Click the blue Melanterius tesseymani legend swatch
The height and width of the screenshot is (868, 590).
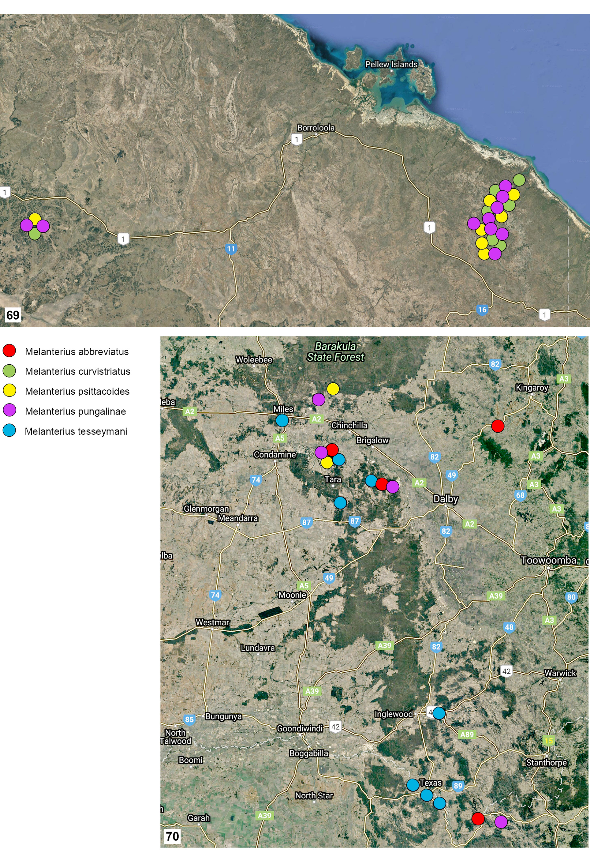9,430
